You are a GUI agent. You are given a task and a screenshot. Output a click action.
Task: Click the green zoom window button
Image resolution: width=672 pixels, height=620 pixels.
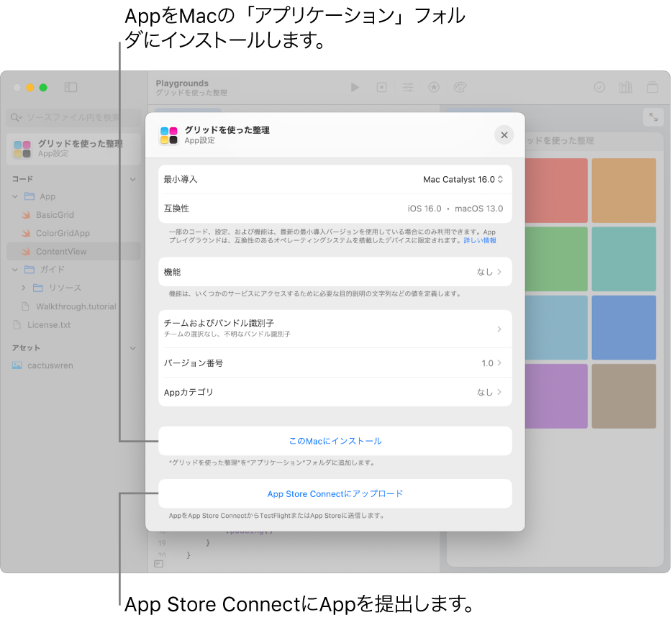(43, 88)
